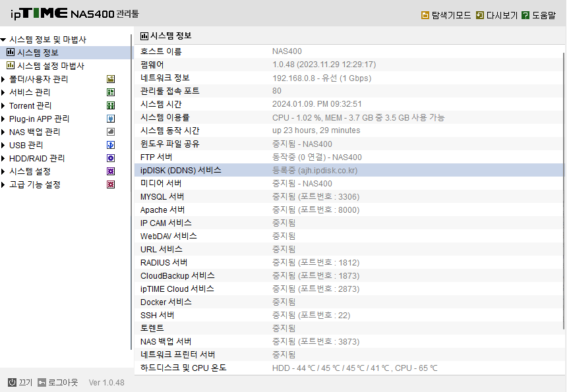Click the 시스템 정보 header icon
Screen dimensions: 569x392
click(x=144, y=36)
